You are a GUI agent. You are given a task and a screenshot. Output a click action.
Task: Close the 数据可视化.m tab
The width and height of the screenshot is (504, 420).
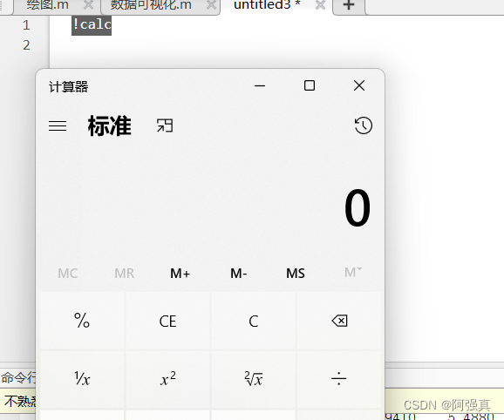point(211,5)
